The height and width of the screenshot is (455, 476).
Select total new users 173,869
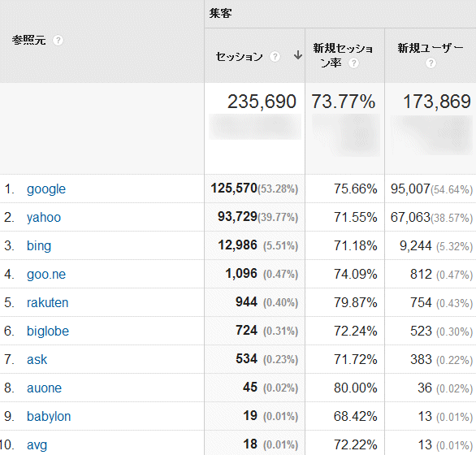(437, 102)
